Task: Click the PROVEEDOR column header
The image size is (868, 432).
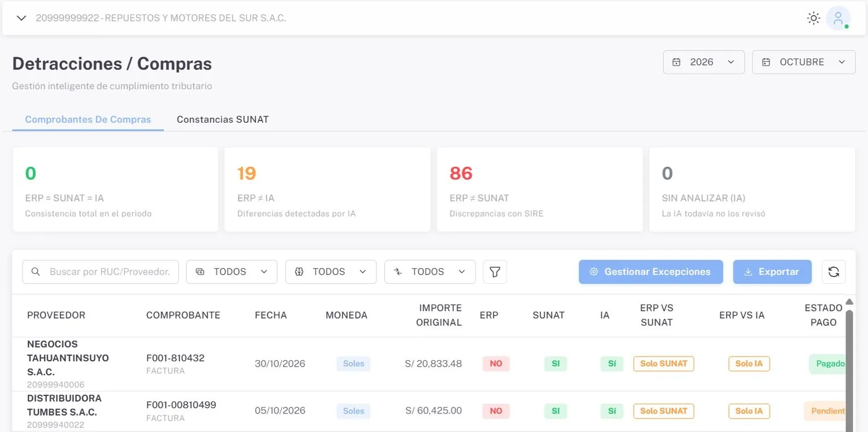Action: click(x=56, y=315)
